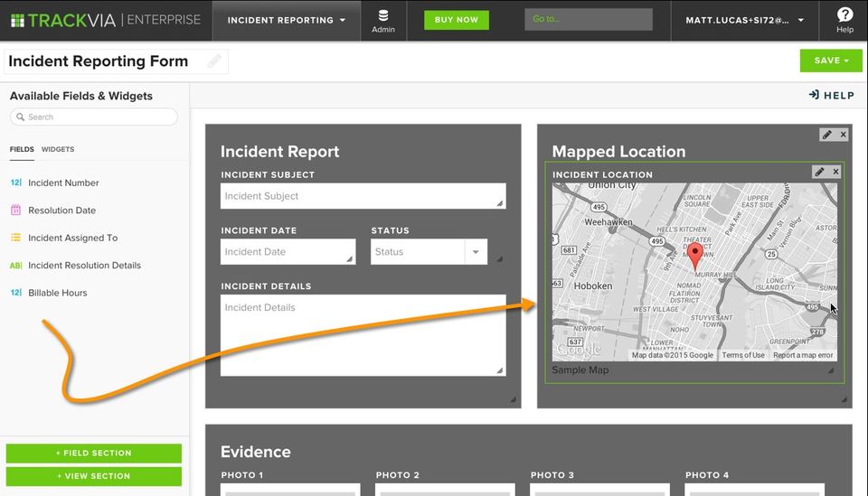Add a new Field Section
This screenshot has width=868, height=496.
pyautogui.click(x=93, y=453)
